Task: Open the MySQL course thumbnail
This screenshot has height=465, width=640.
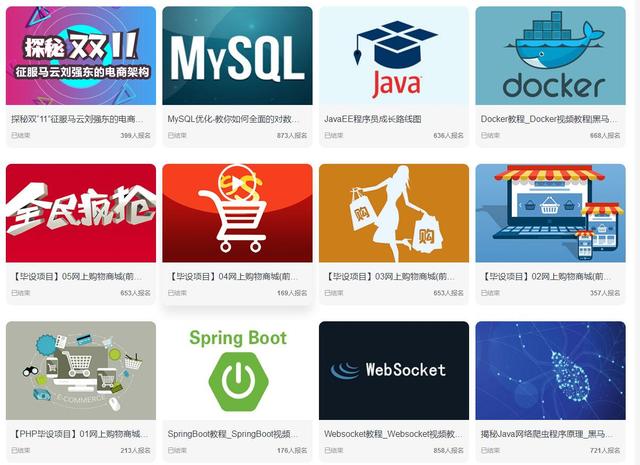Action: (237, 56)
